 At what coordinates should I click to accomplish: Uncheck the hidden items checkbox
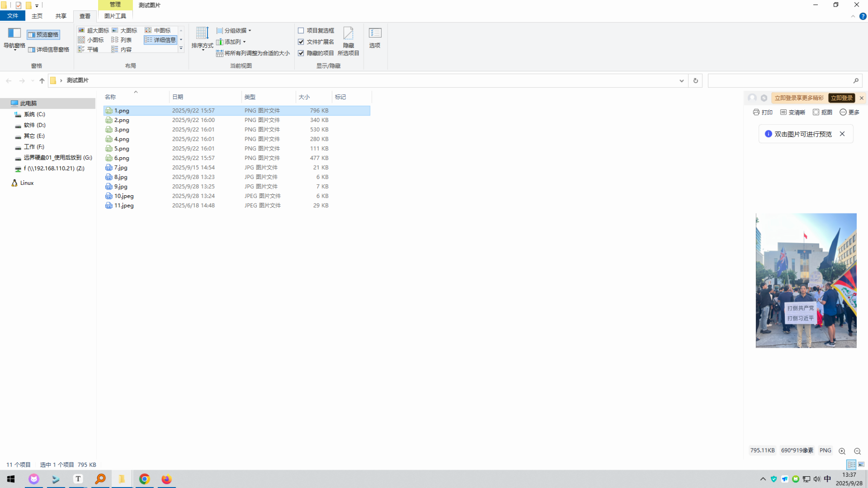[301, 53]
